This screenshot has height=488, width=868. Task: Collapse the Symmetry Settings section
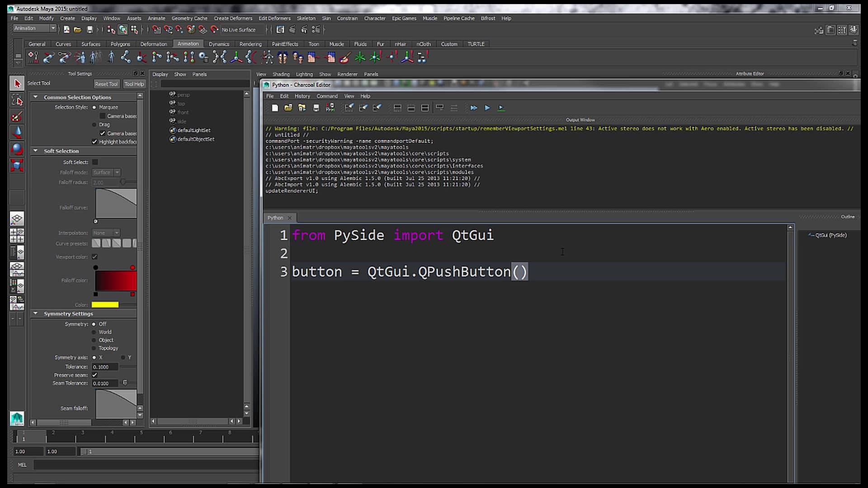36,313
